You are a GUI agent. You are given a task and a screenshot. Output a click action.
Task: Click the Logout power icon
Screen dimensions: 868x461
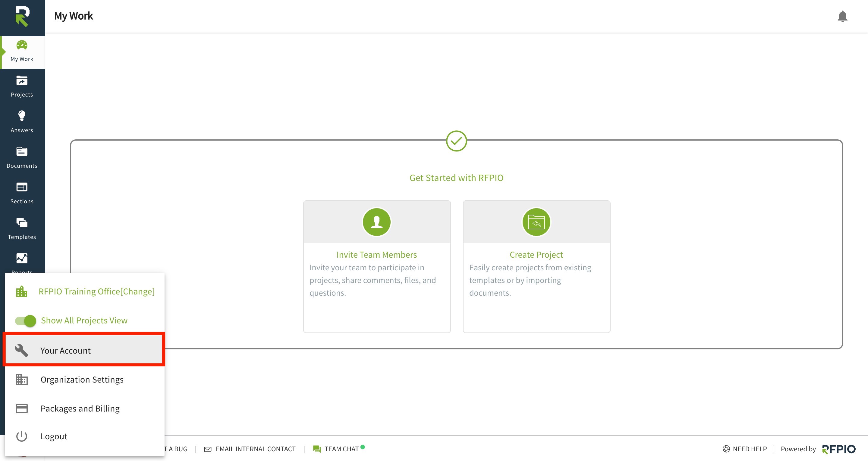(x=22, y=436)
